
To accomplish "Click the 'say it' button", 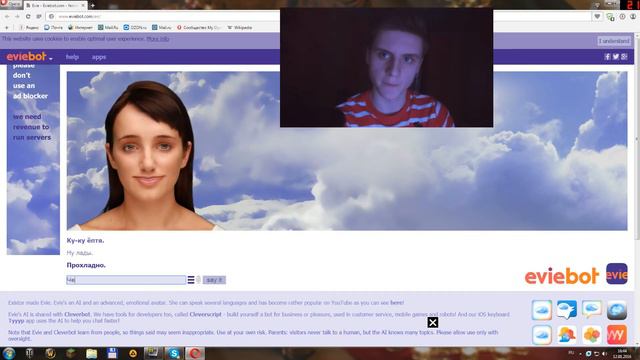I will [214, 280].
